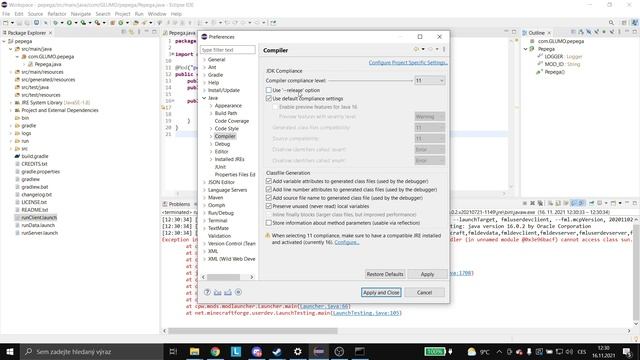Select build.gradle in Package Explorer
Viewport: 640px width, 360px height.
click(x=35, y=156)
